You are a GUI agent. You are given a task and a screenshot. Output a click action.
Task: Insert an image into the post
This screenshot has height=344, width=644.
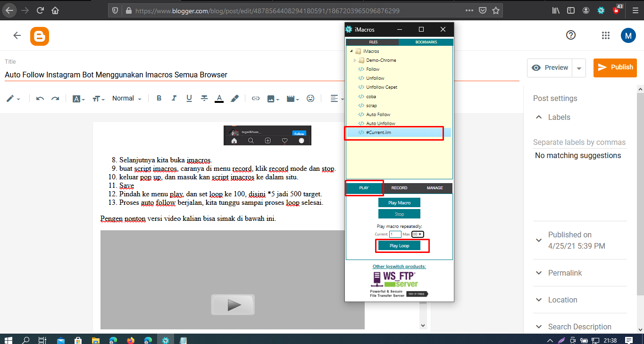(270, 98)
